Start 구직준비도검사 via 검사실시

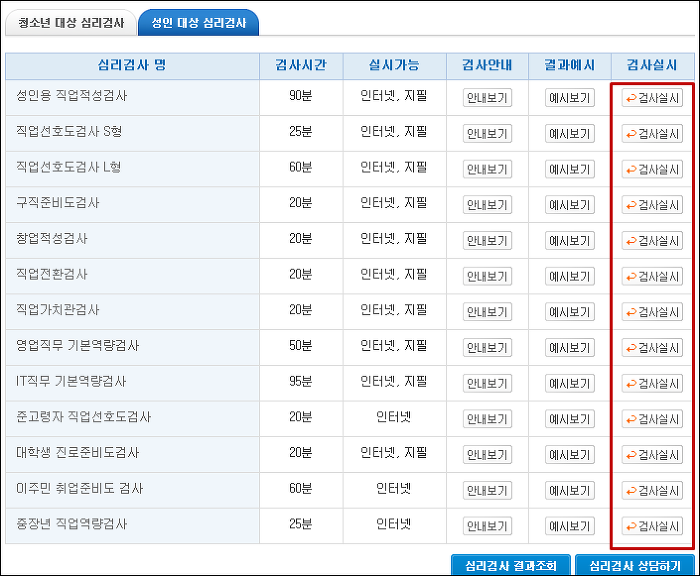[652, 205]
